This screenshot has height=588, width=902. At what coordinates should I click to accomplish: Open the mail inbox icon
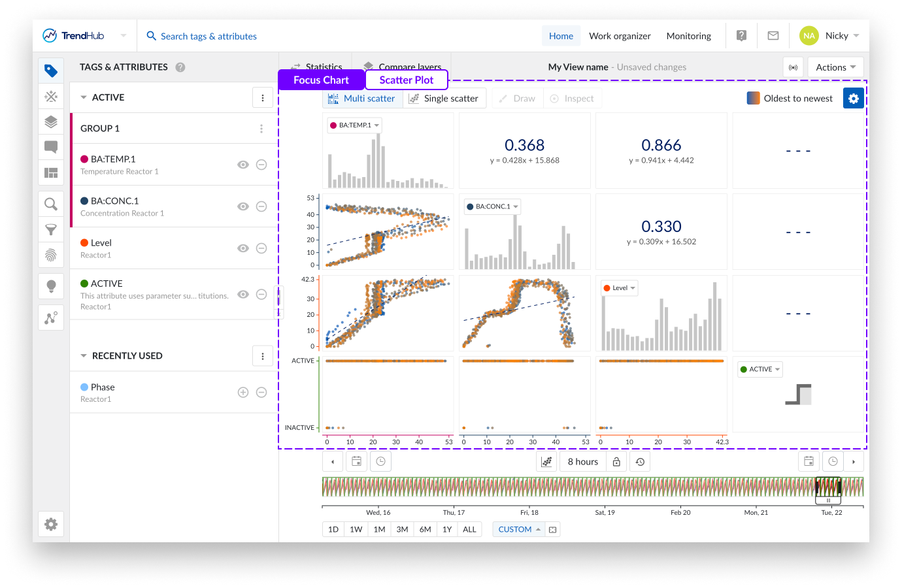[773, 36]
